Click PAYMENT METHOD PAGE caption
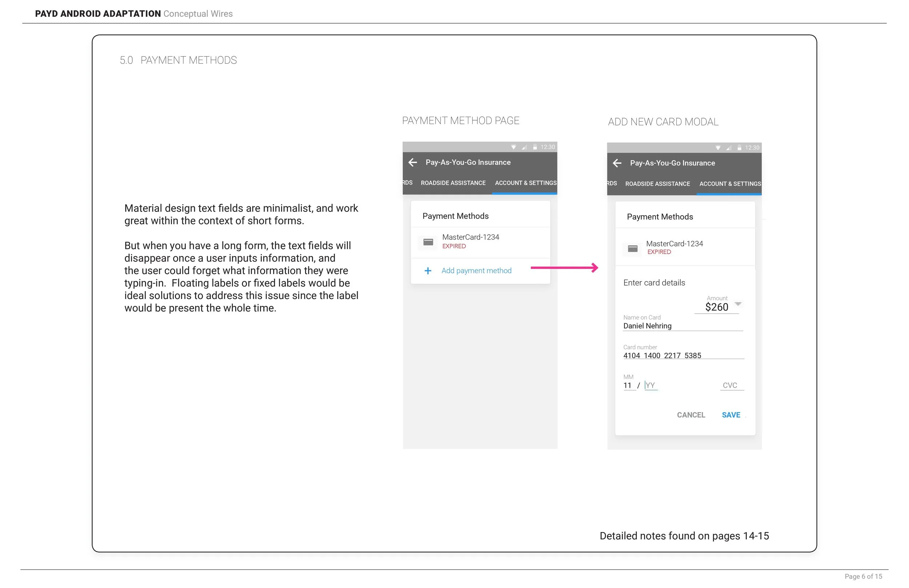Screen dimensions: 909x588 tap(461, 121)
